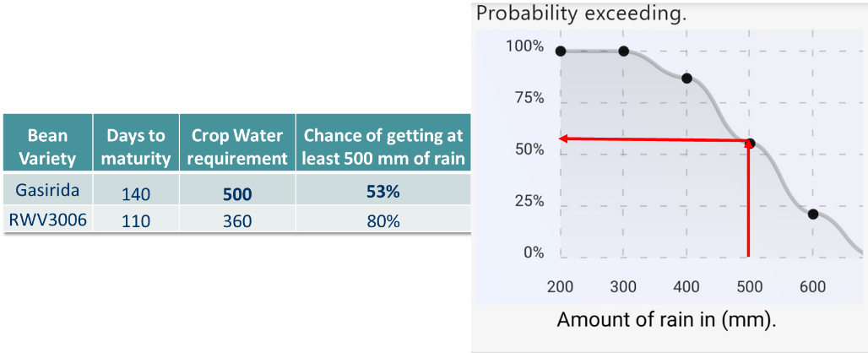868x353 pixels.
Task: Click the red horizontal arrow tip
Action: point(561,138)
